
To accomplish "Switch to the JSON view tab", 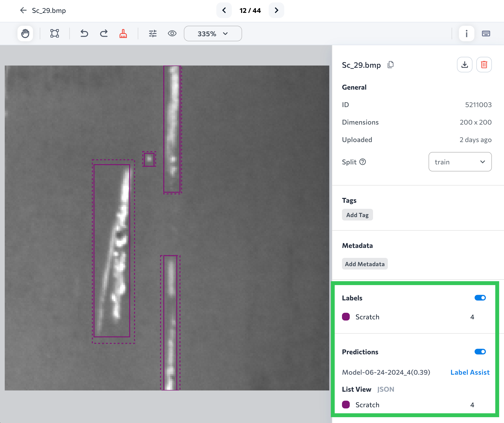I will [x=386, y=389].
